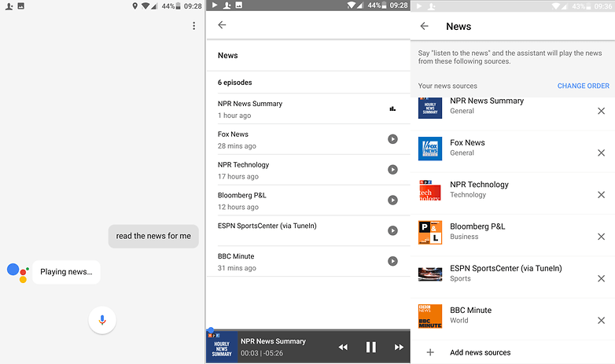Open the ESPN SportsCenter source thumbnail
This screenshot has height=364, width=615.
[430, 274]
